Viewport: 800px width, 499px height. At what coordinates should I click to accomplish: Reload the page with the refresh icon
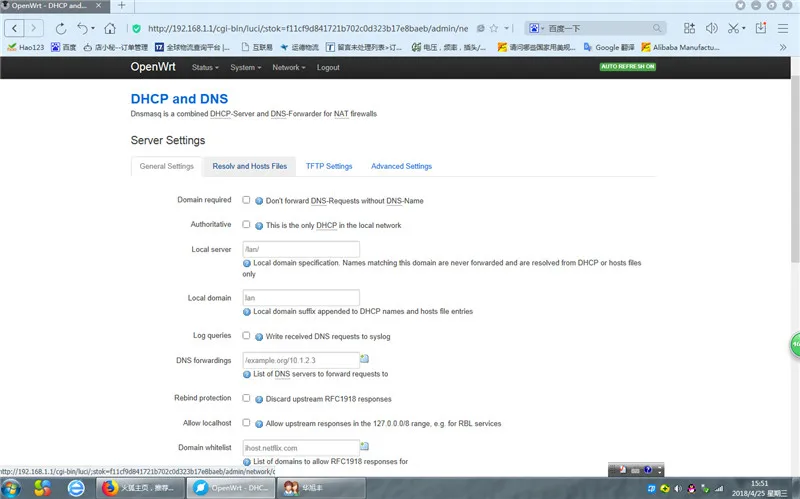61,29
